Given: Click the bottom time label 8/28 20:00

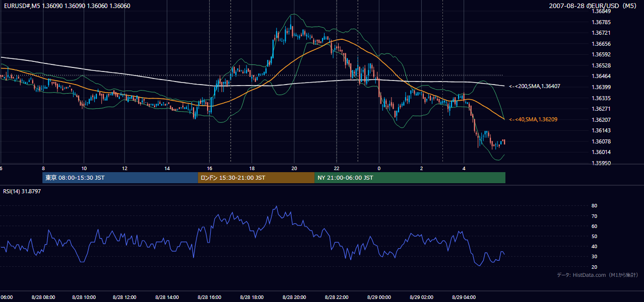Looking at the screenshot, I should (294, 297).
